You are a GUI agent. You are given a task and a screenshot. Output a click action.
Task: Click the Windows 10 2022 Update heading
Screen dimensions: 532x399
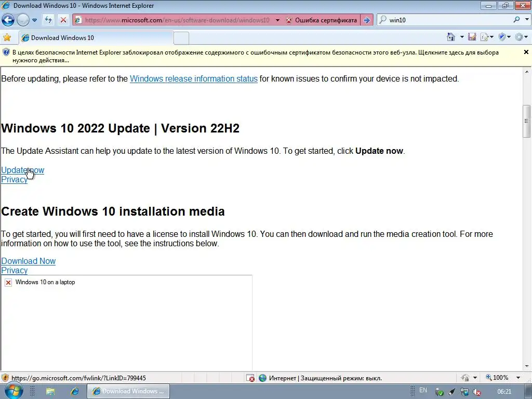[121, 128]
